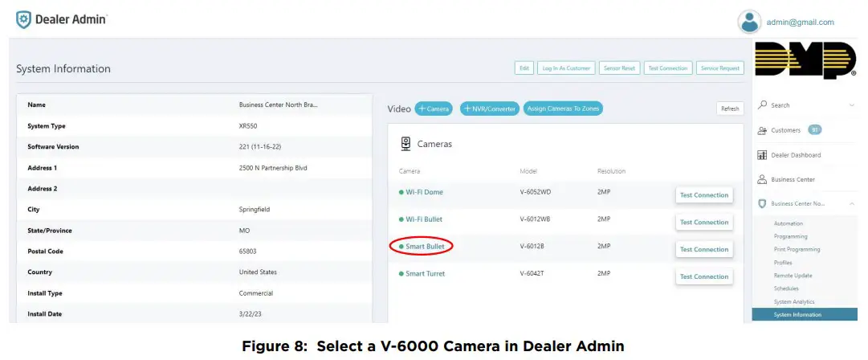Open the Smart Bullet camera link
The width and height of the screenshot is (868, 360).
tap(425, 247)
